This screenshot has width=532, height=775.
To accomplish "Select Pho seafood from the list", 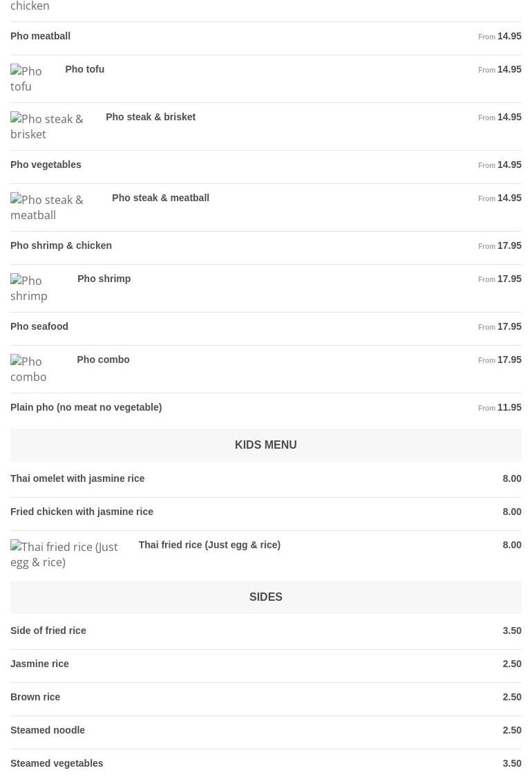I will pyautogui.click(x=39, y=326).
